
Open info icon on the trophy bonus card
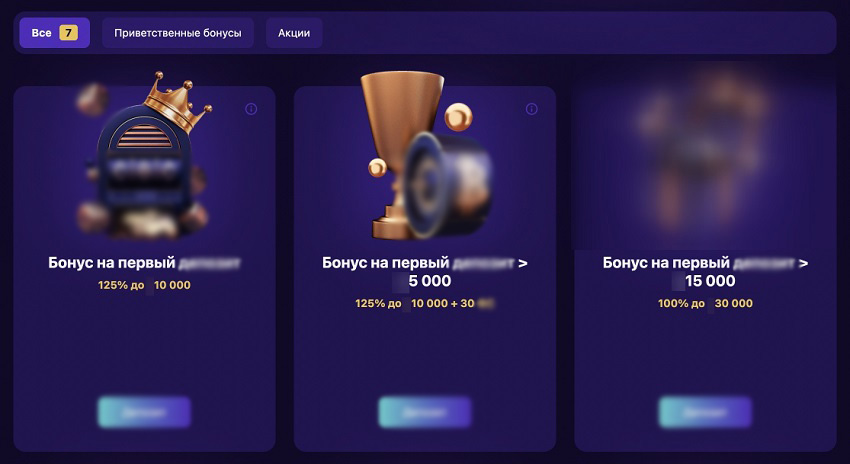pos(532,109)
